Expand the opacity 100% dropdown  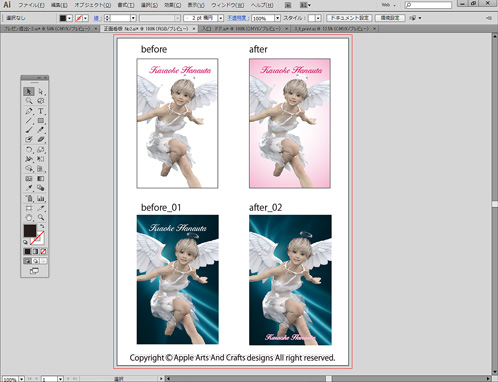pyautogui.click(x=277, y=18)
